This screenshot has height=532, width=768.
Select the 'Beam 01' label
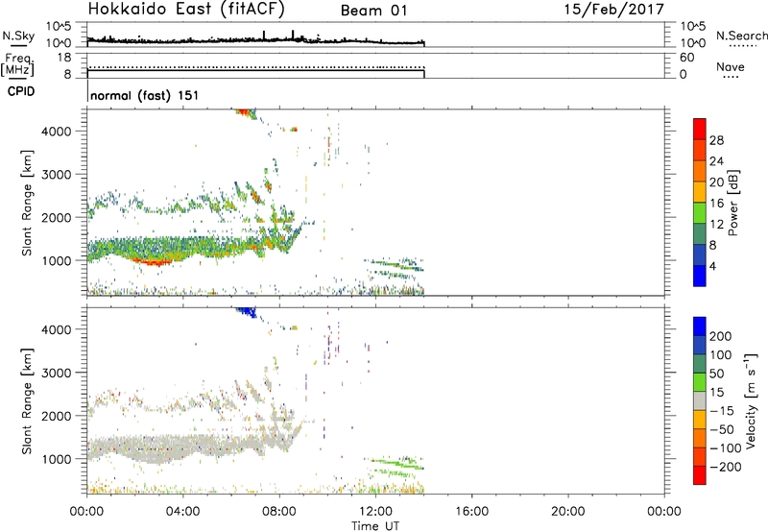374,11
